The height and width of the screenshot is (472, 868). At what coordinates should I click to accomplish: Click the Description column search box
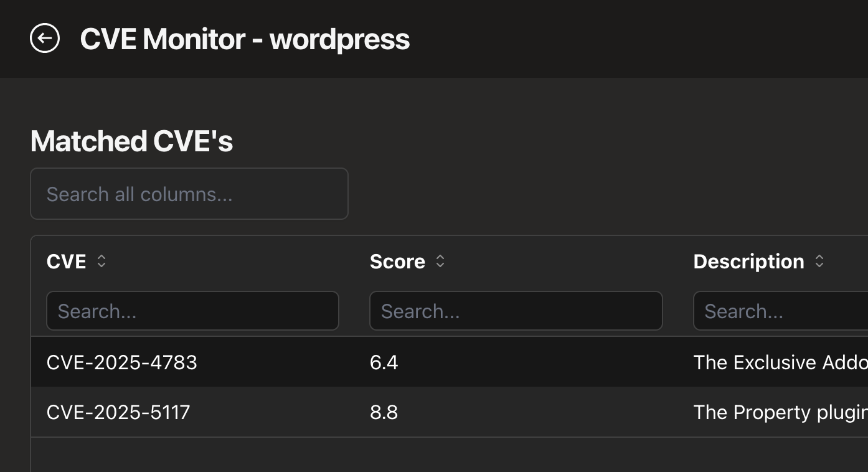tap(781, 311)
